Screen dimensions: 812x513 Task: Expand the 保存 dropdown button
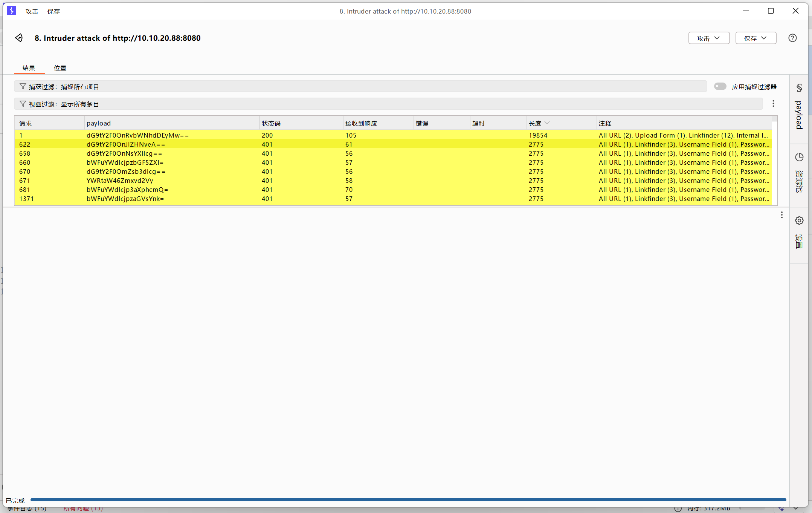click(756, 38)
